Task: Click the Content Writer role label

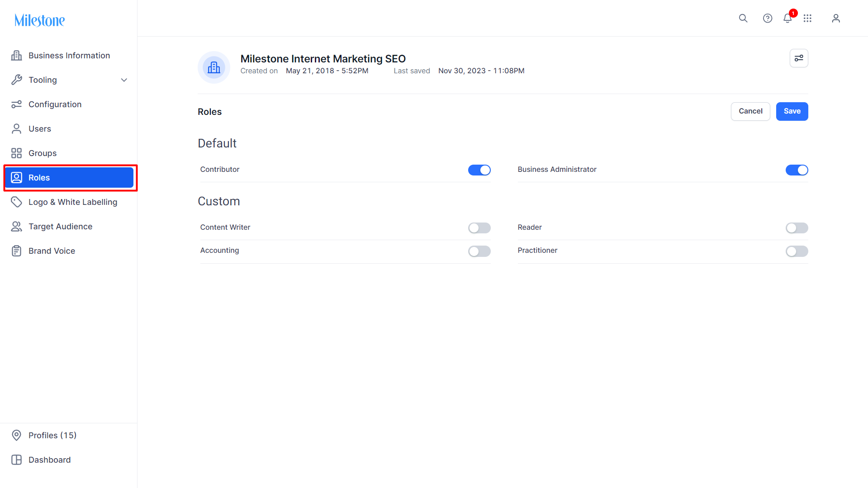Action: coord(225,227)
